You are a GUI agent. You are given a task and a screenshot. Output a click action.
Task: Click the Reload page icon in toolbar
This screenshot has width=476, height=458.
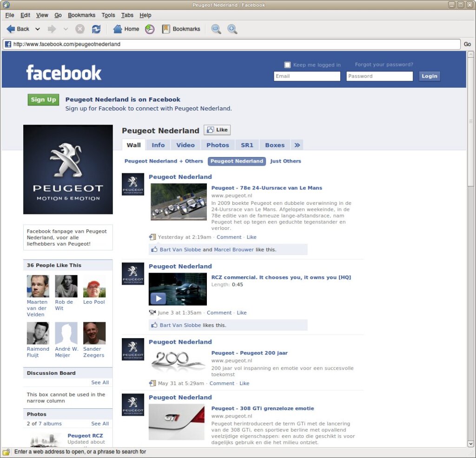96,29
